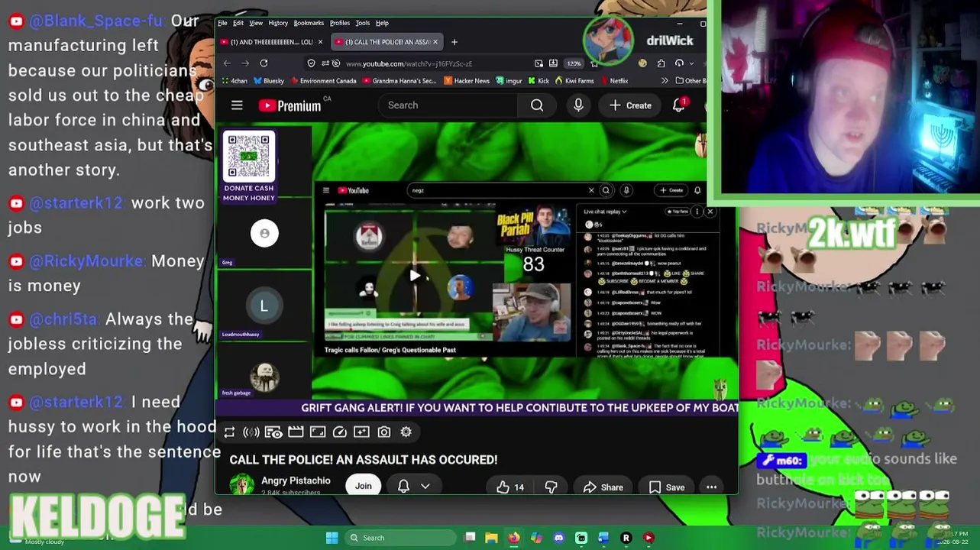
Task: Click the playback speed gauge icon
Action: [340, 432]
